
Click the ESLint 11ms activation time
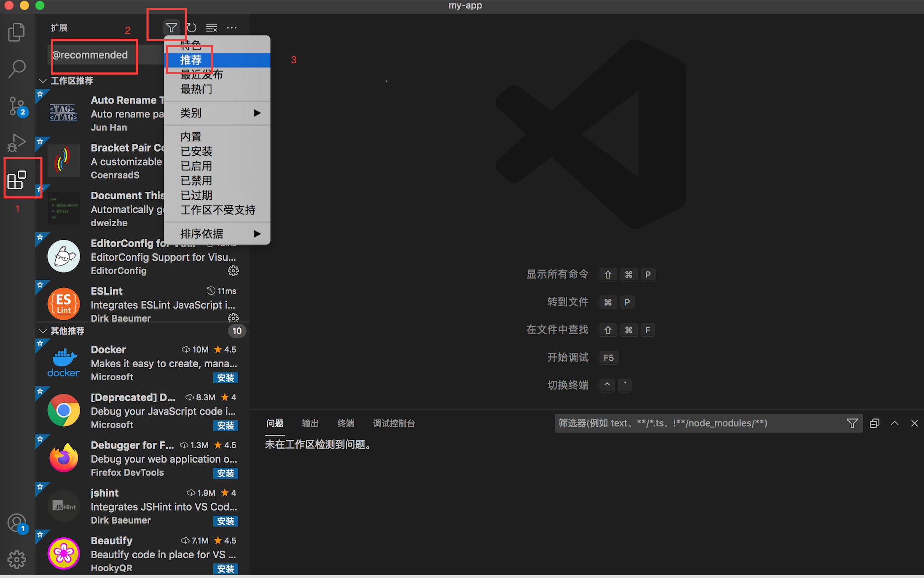pyautogui.click(x=222, y=291)
